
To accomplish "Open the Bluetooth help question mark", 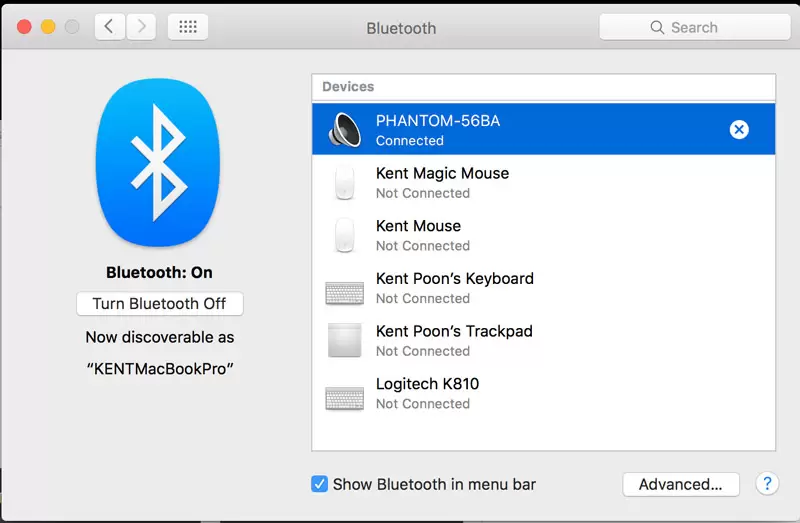I will point(766,484).
